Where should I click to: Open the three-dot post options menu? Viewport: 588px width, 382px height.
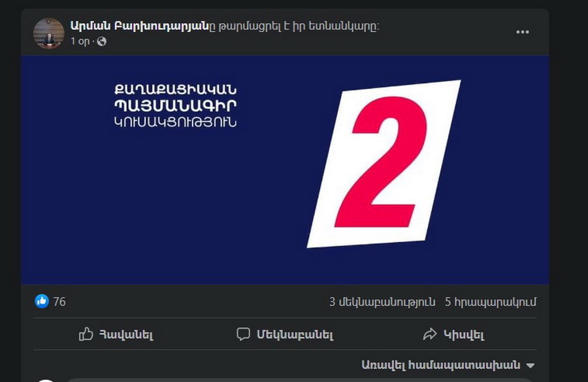(523, 32)
